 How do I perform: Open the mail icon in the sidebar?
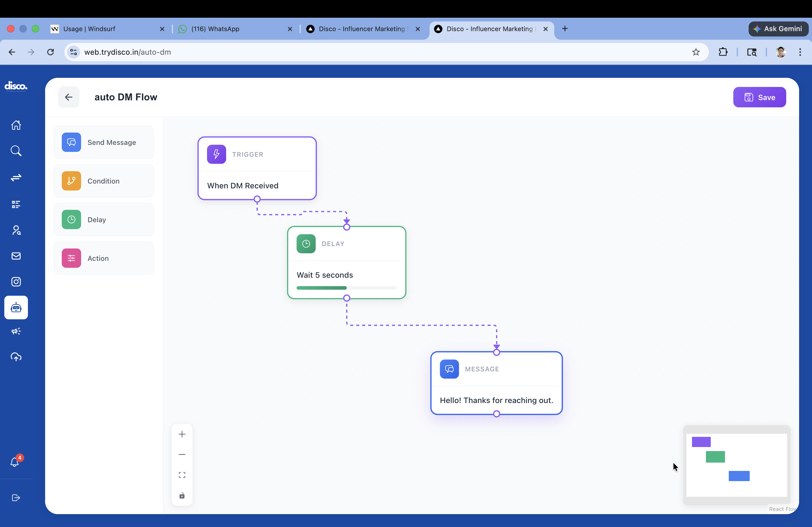[x=16, y=256]
